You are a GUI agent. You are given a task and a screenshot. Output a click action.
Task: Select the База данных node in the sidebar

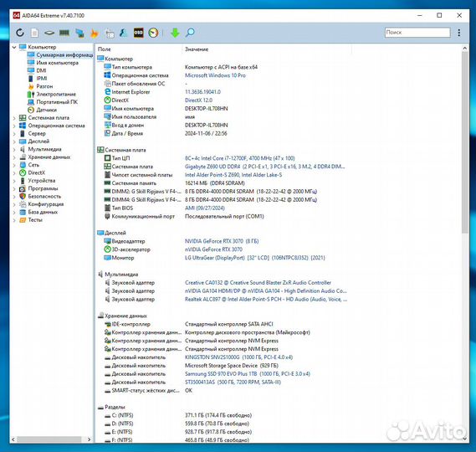pos(43,212)
